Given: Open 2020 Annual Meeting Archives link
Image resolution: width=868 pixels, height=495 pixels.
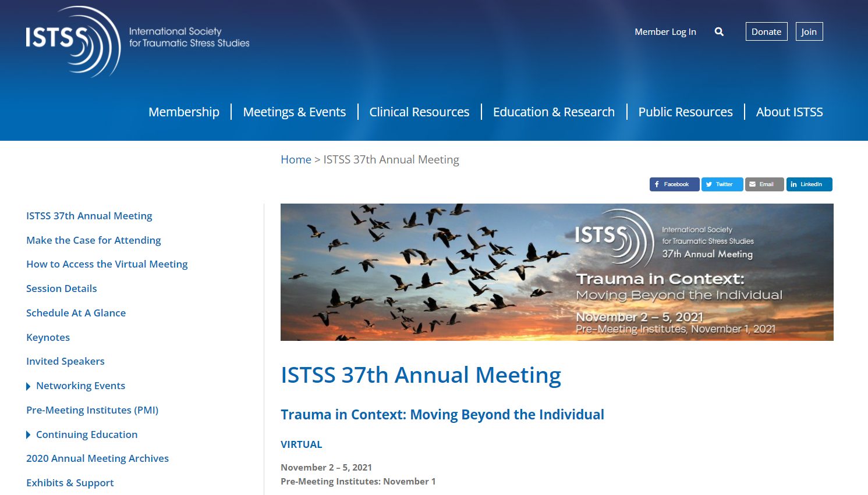Looking at the screenshot, I should point(97,458).
